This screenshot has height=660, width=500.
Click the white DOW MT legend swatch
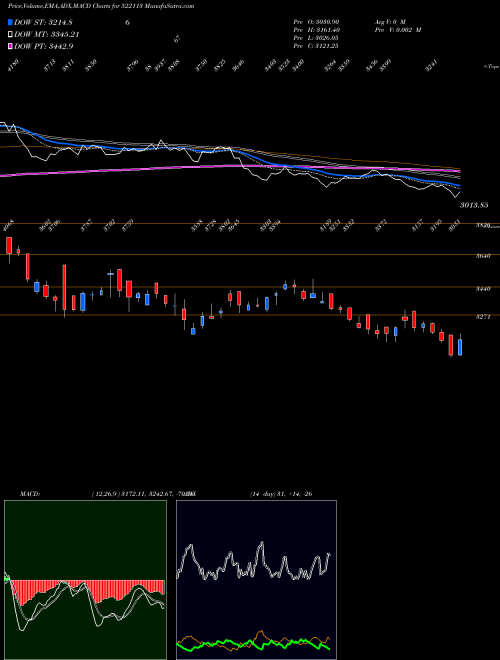(x=10, y=34)
